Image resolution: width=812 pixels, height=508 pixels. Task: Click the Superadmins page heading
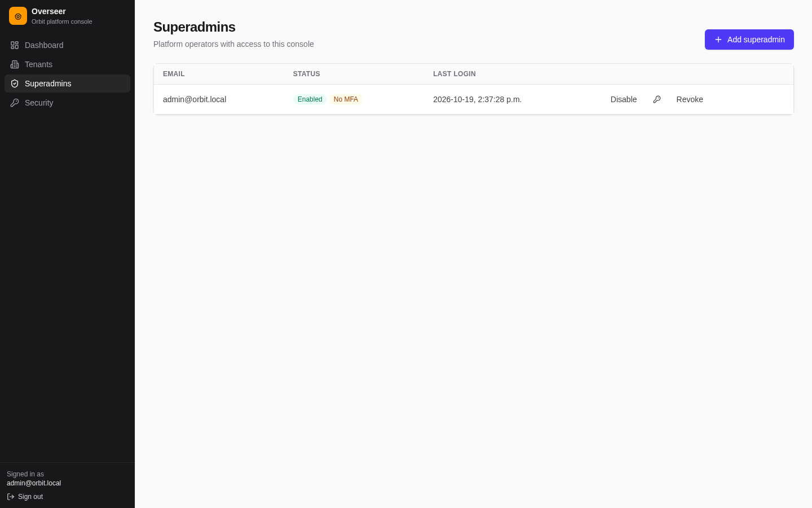coord(195,27)
